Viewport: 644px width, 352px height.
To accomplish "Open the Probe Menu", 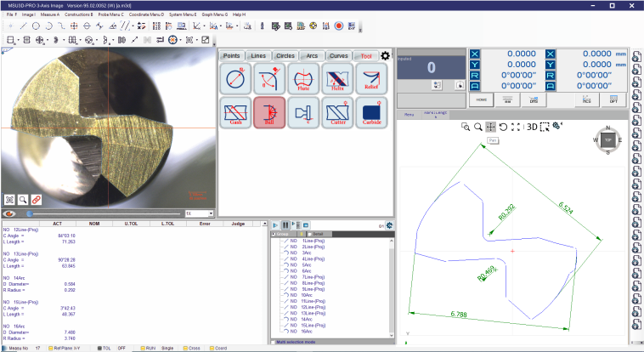I will coord(110,14).
